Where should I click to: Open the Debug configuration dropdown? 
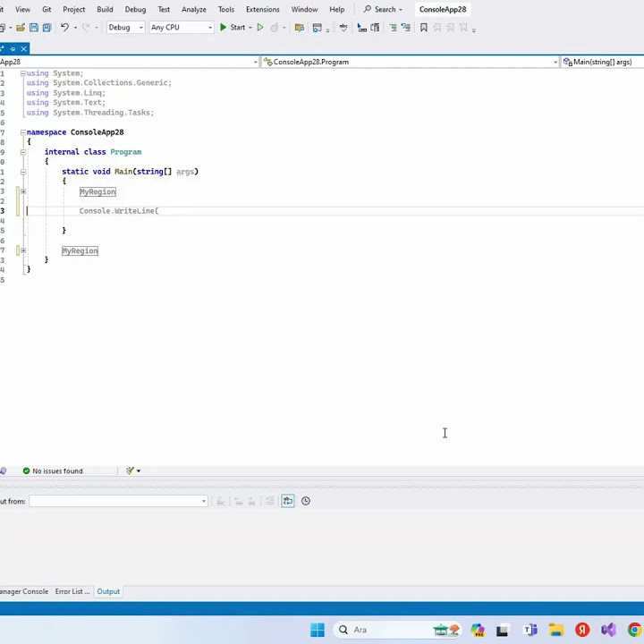(125, 28)
